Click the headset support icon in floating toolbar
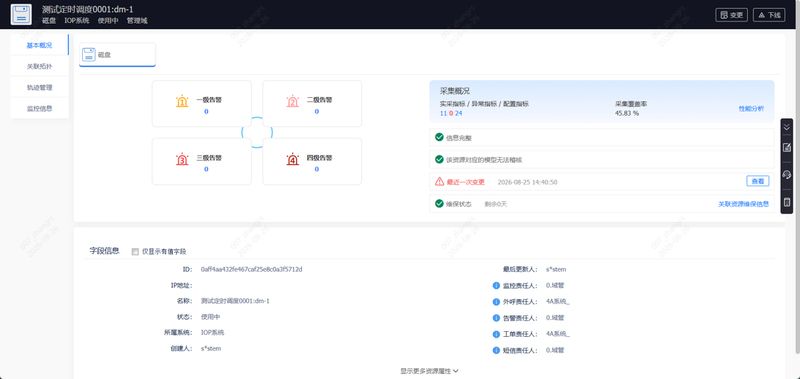This screenshot has height=379, width=800. pos(787,174)
